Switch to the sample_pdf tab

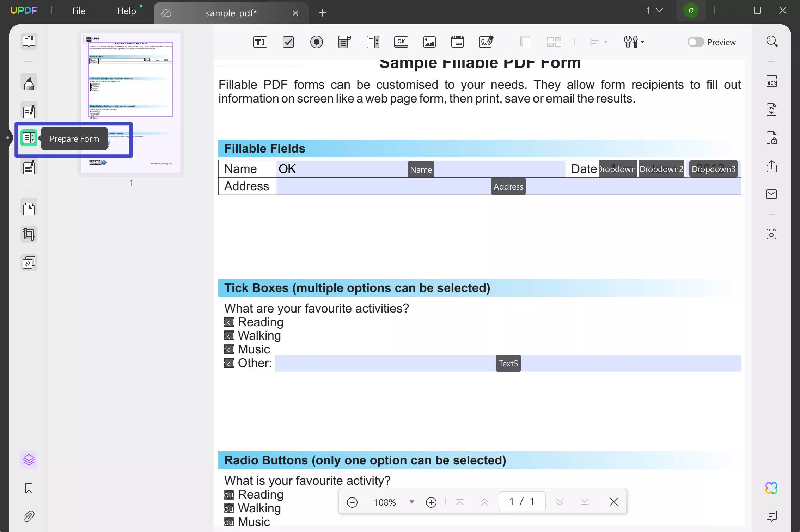(x=231, y=13)
